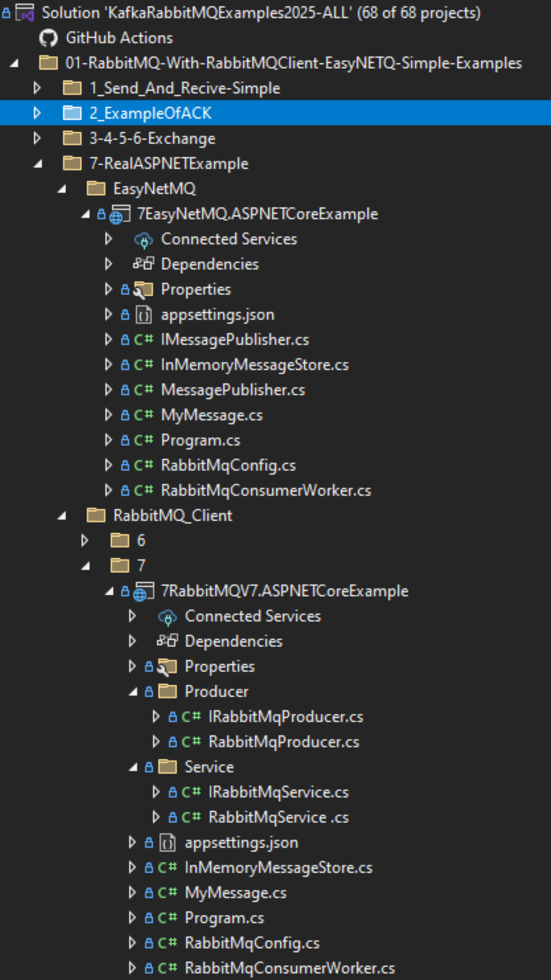Open RabbitMqConfig.cs under 7RabbitMQV7 project
Image resolution: width=551 pixels, height=980 pixels.
[x=252, y=943]
